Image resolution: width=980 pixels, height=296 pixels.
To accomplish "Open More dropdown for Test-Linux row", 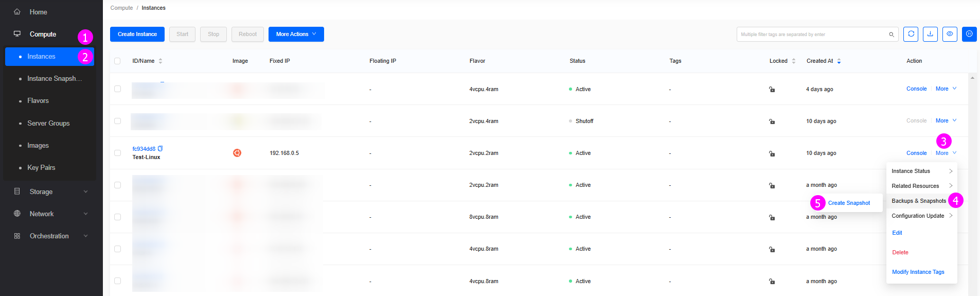I will point(946,153).
